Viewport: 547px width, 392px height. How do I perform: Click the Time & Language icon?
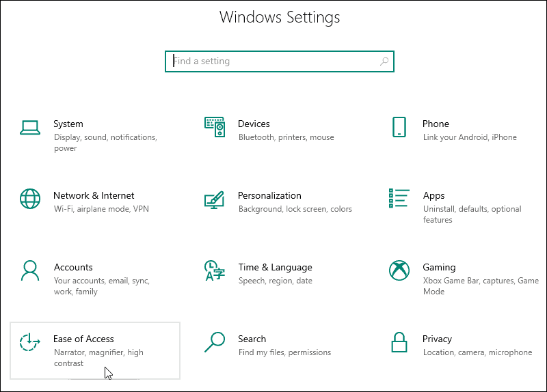[x=215, y=270]
